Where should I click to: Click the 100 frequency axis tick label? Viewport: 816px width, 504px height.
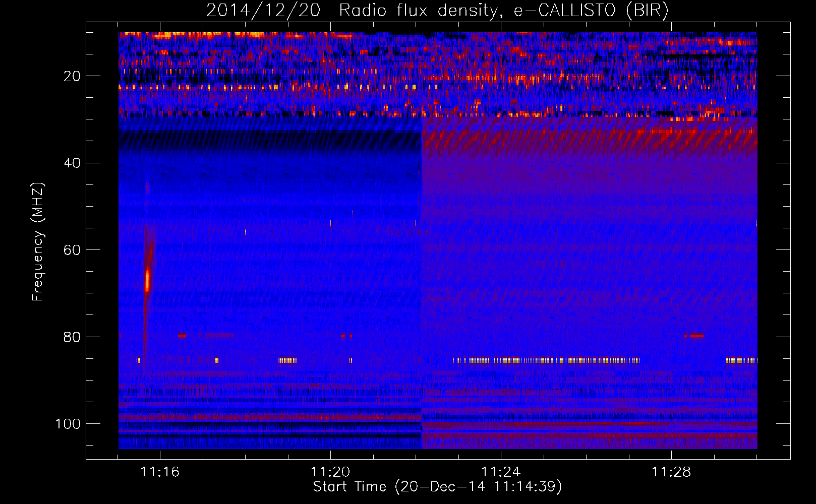click(68, 424)
